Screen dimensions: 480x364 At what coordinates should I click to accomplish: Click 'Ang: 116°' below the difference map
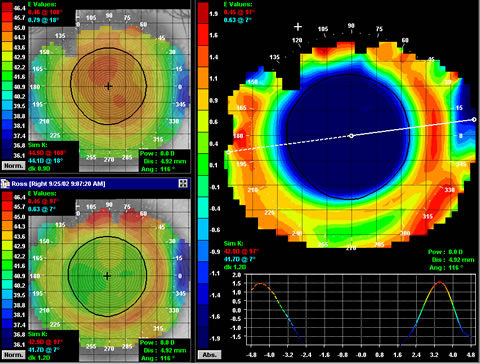pos(446,268)
